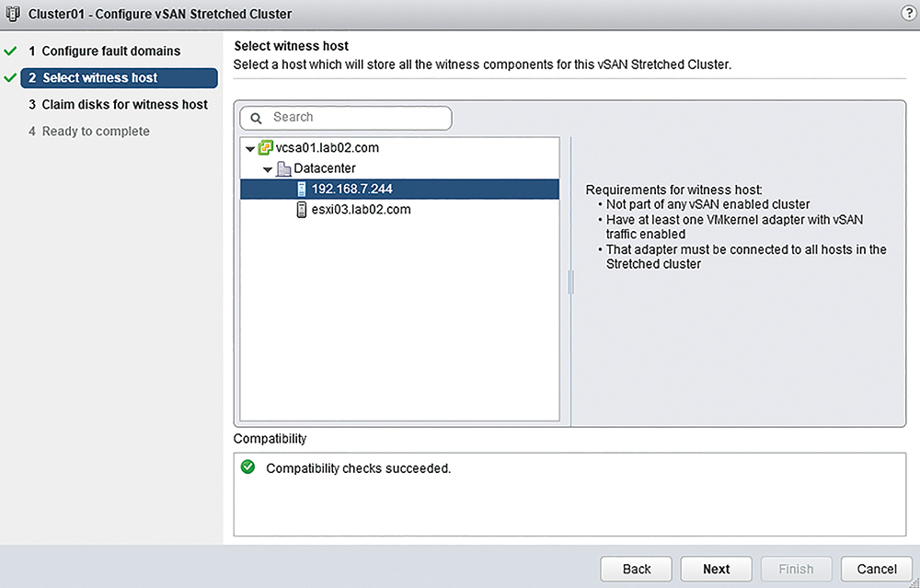Click the vertical splitter handle between panes
The image size is (920, 588).
[570, 282]
